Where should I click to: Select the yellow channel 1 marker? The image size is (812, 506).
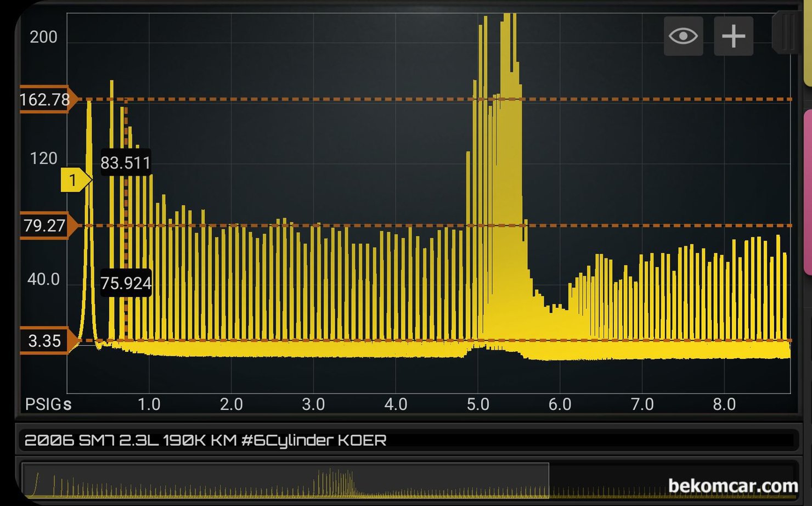point(74,180)
